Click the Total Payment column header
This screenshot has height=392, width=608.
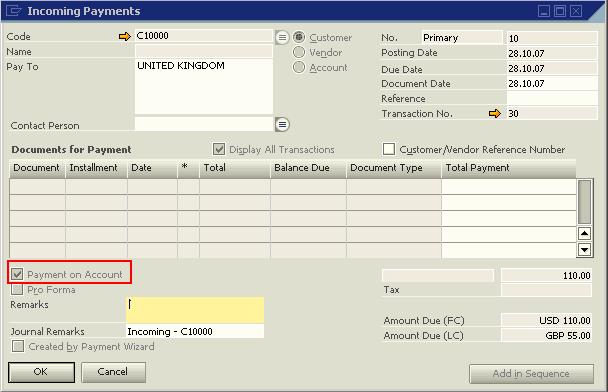click(x=508, y=169)
